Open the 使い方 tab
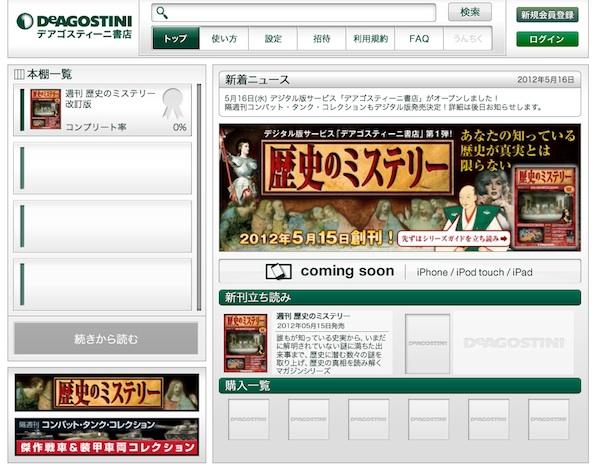Viewport: 600px width, 472px height. coord(225,39)
